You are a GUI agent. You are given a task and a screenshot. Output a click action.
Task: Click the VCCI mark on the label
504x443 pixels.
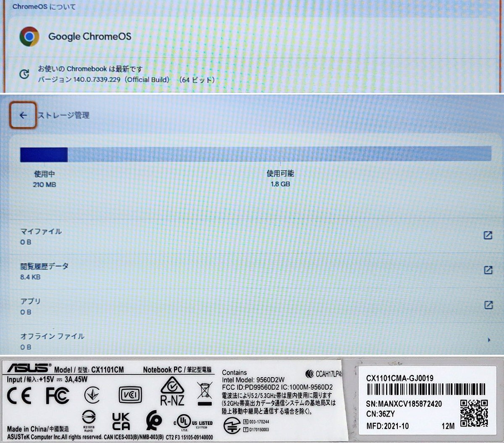[130, 395]
